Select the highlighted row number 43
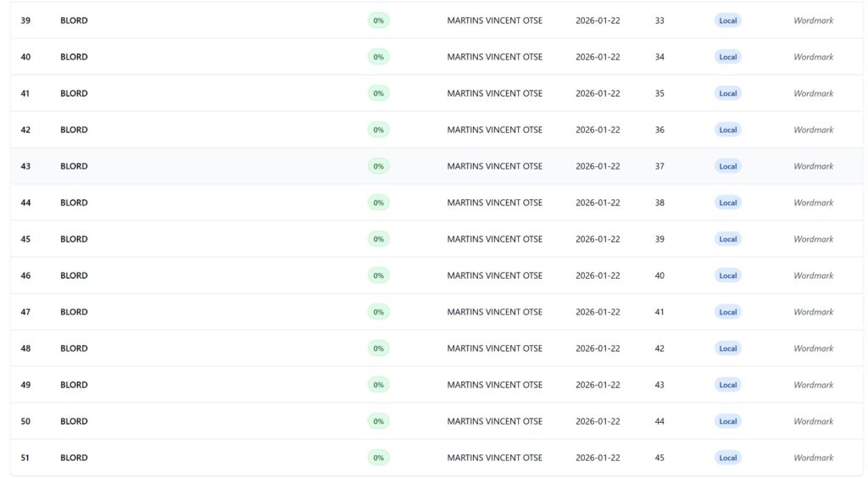 pyautogui.click(x=25, y=166)
